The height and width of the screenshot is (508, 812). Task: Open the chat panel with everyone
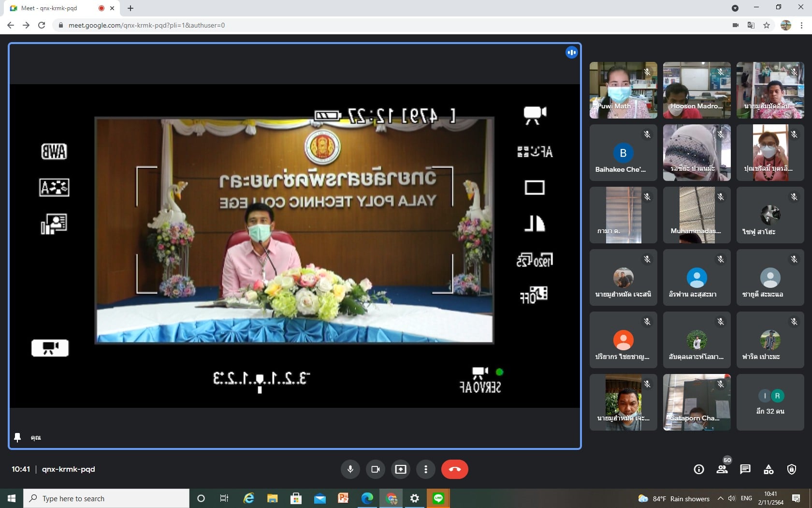point(745,469)
